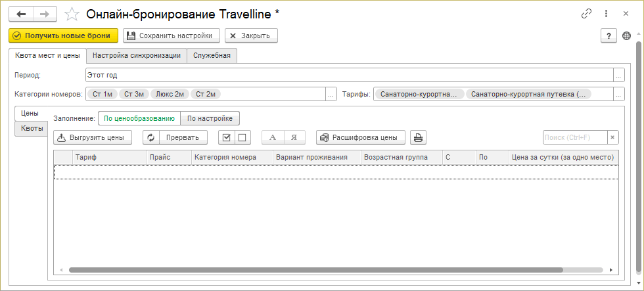Image resolution: width=644 pixels, height=291 pixels.
Task: Add page to favorites with the star icon
Action: [x=72, y=14]
